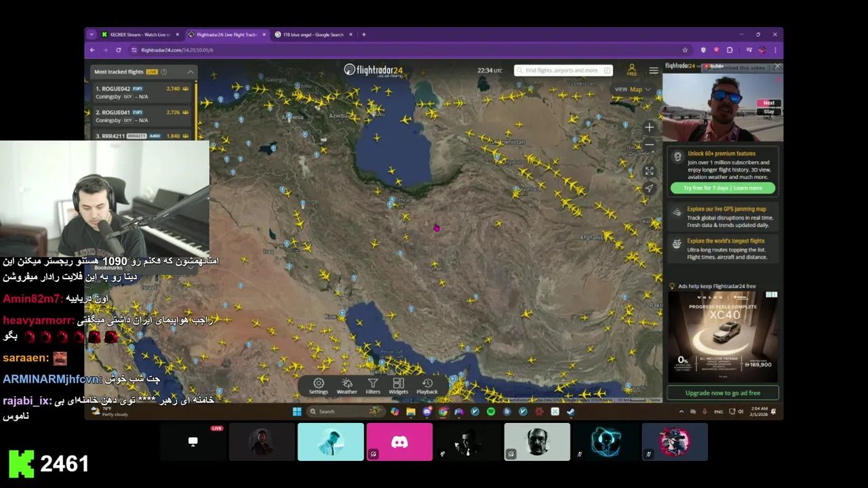The image size is (868, 488).
Task: Open the Weather layers tool
Action: pos(347,386)
